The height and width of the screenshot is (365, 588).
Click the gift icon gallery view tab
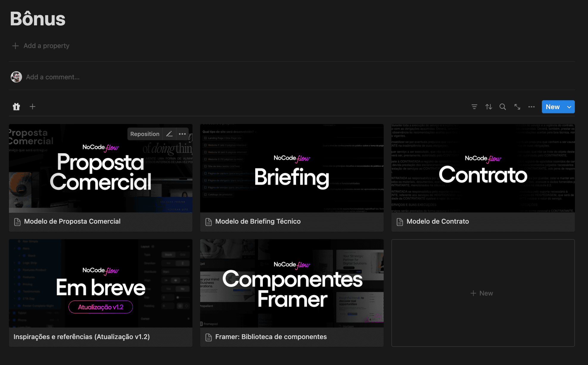click(x=16, y=107)
